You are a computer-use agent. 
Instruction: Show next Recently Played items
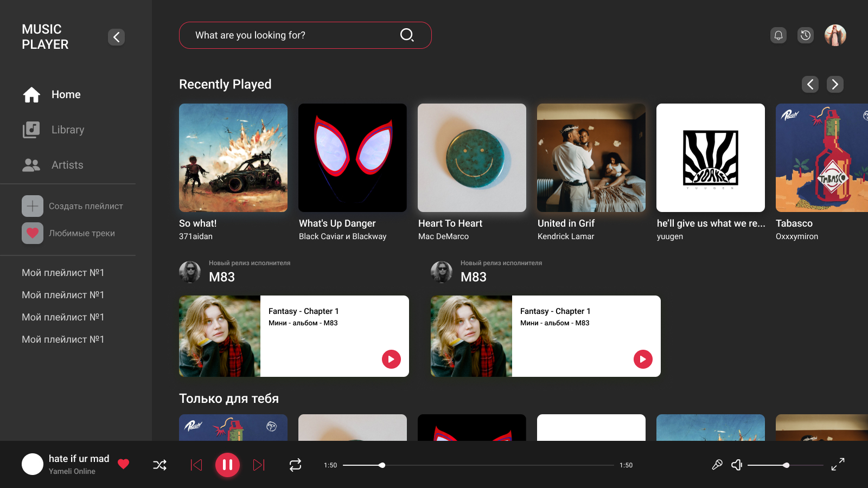[835, 84]
